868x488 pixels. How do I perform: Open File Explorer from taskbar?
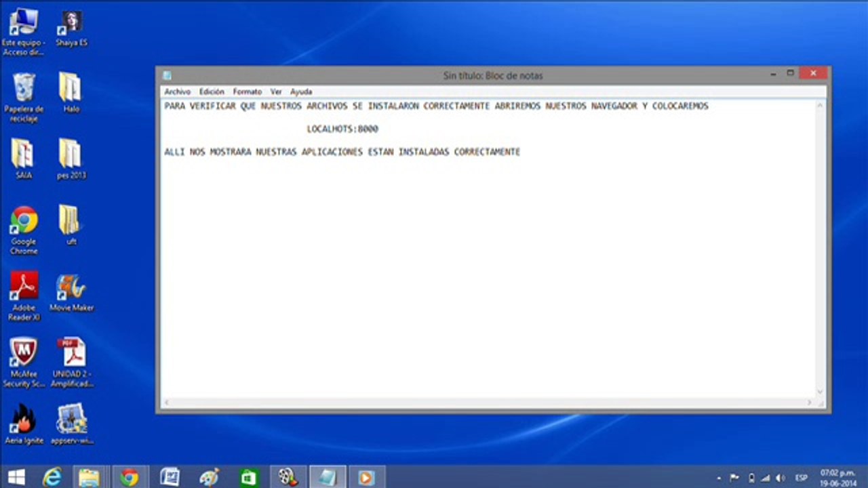[89, 477]
